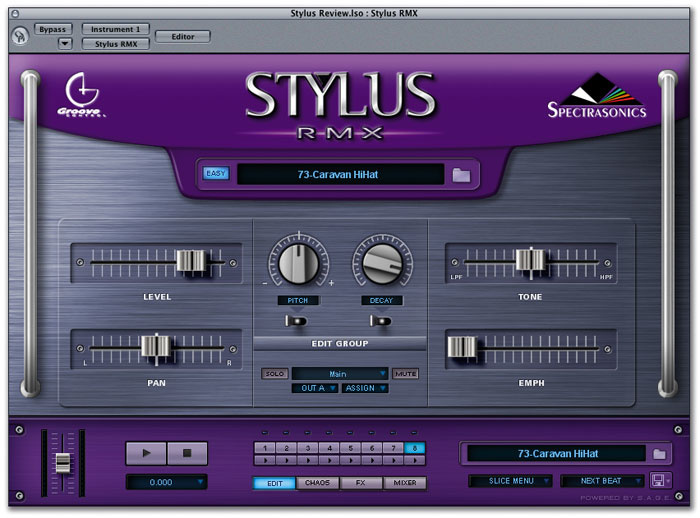Click the bottom 73-Caravan HiHat name display
This screenshot has width=700, height=518.
tap(557, 454)
